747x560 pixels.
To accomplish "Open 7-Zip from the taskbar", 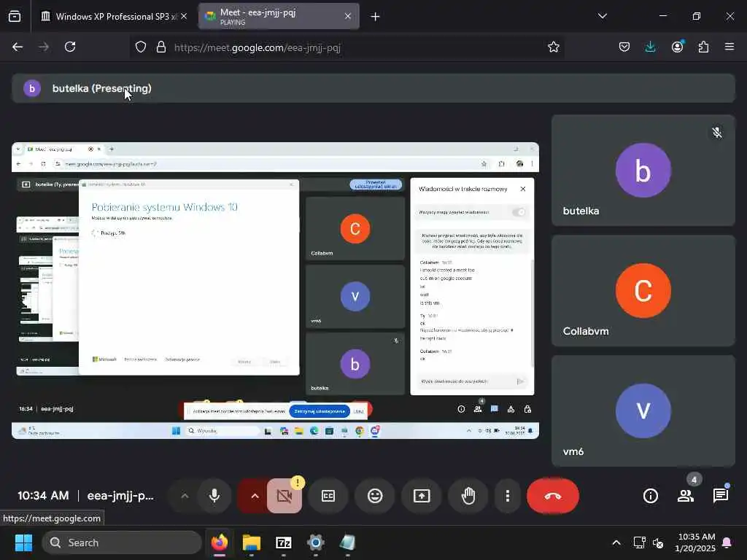I will coord(284,542).
